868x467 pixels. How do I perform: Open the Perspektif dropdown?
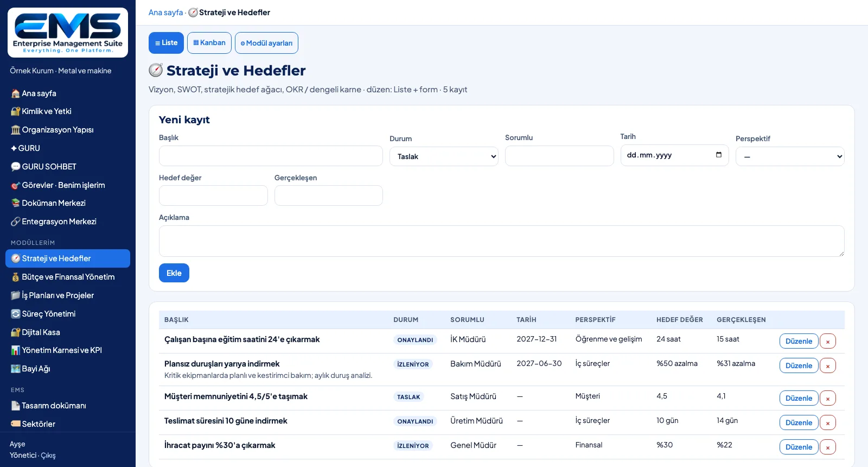(790, 156)
